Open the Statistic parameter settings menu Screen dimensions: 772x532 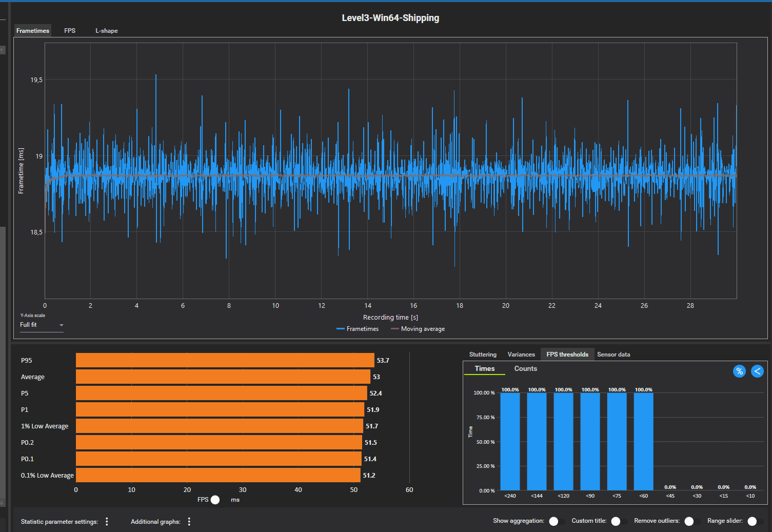(107, 522)
